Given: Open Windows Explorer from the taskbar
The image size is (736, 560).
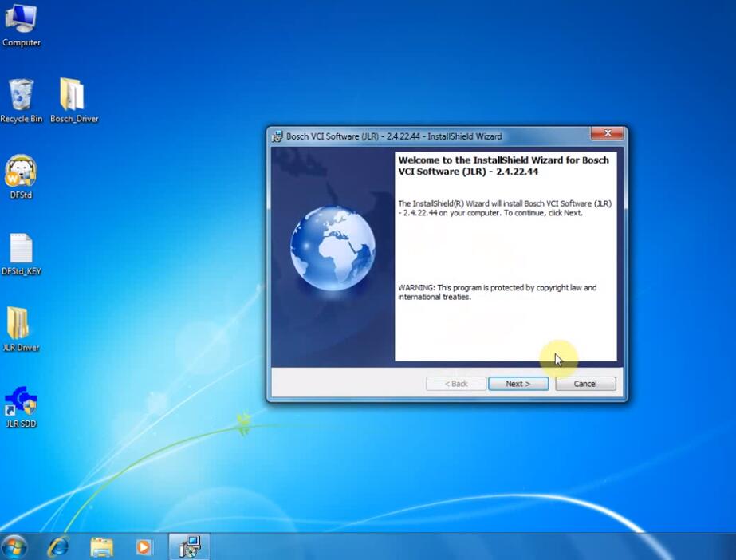Looking at the screenshot, I should 101,547.
